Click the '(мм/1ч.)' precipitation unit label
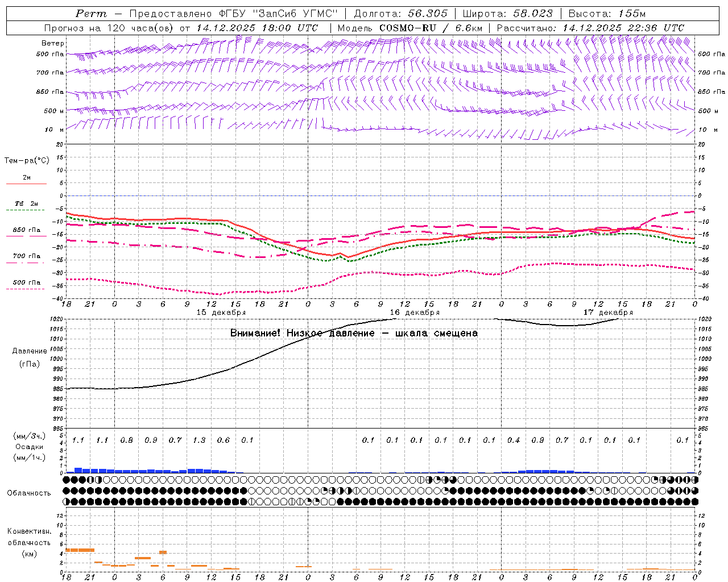Screen dimensions: 728x582 tap(30, 458)
